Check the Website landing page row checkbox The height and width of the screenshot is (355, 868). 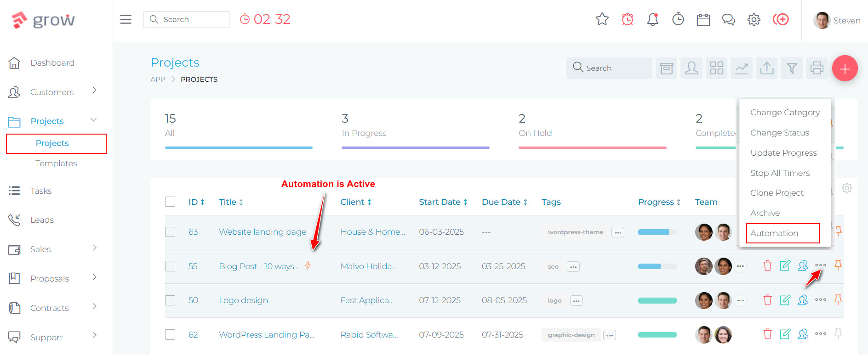pyautogui.click(x=170, y=232)
